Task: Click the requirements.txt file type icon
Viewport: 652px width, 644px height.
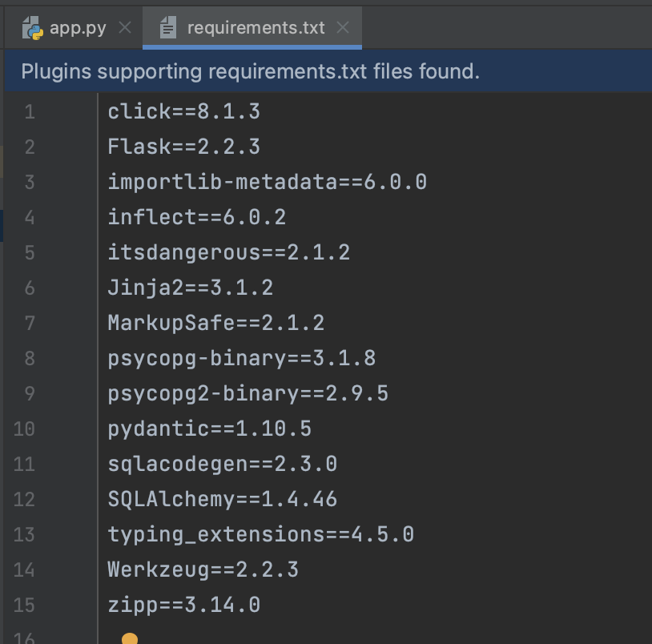Action: tap(167, 27)
